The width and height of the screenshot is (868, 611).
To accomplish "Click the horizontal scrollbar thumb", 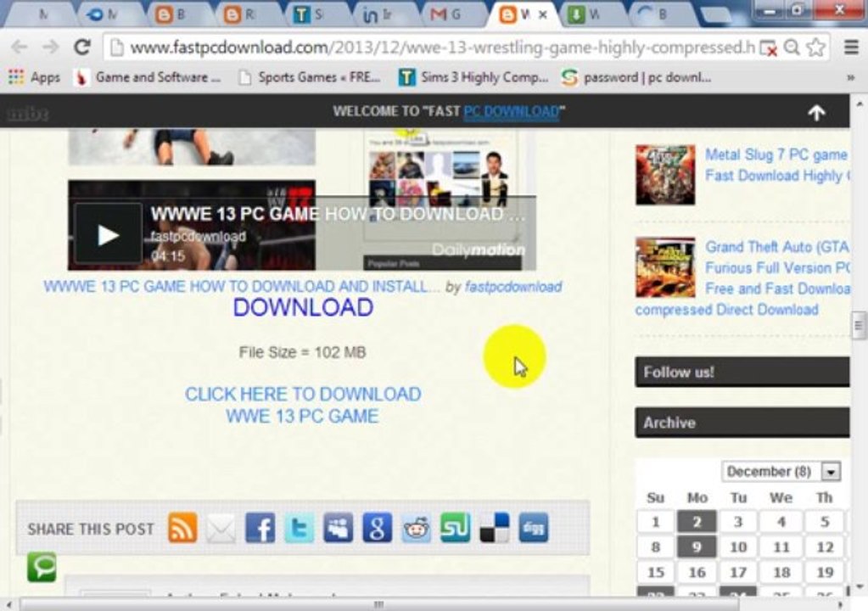I will tap(379, 604).
